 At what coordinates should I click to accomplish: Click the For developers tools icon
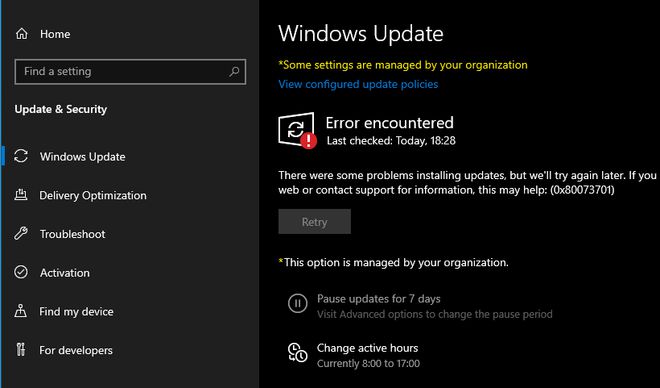[x=21, y=350]
